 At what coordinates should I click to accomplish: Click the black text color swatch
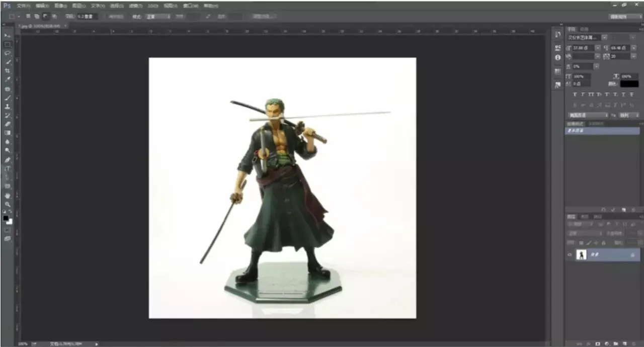click(x=629, y=83)
